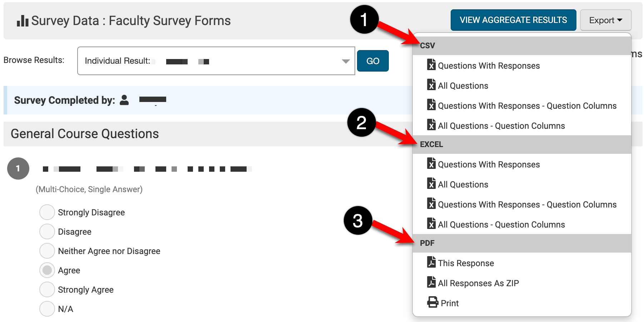Open the Export dropdown
Screen dimensions: 644x322
(x=605, y=20)
